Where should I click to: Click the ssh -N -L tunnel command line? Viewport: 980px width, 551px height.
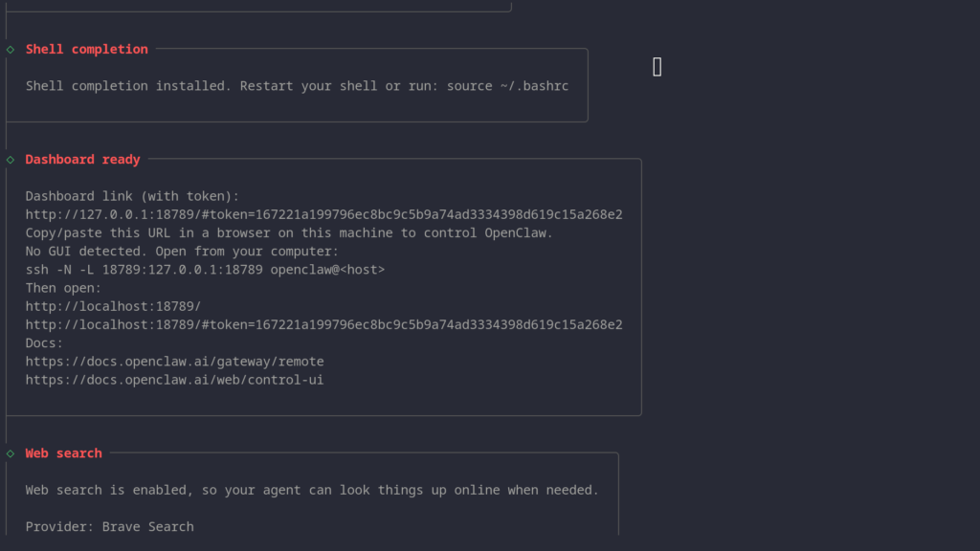[205, 270]
